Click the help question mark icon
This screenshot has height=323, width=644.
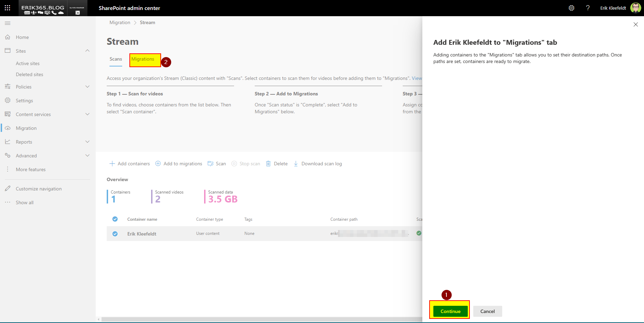[x=588, y=8]
